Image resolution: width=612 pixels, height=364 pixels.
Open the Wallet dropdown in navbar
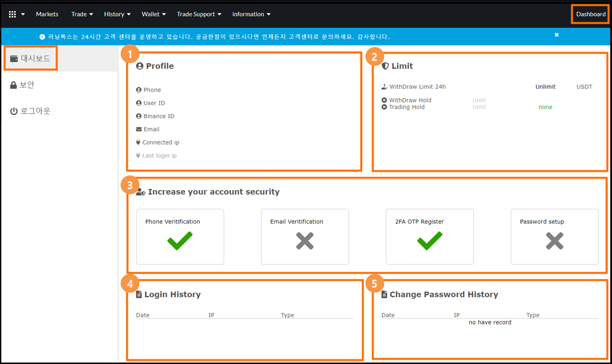pyautogui.click(x=153, y=14)
